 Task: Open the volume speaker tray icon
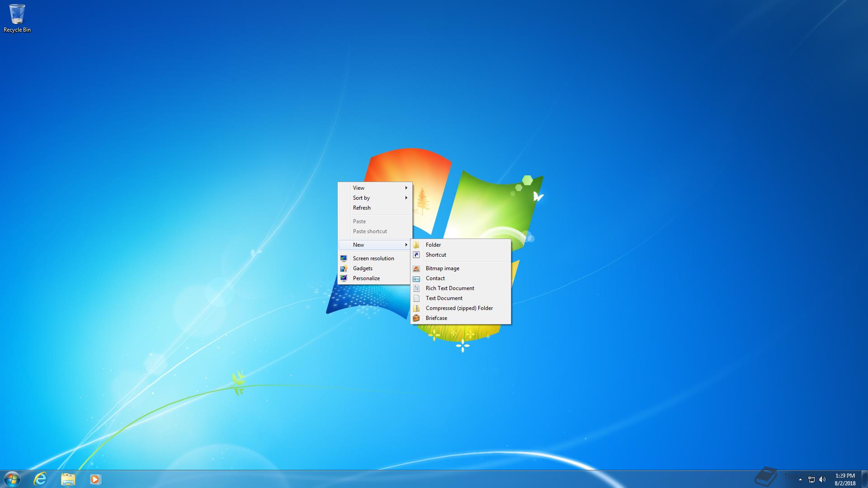822,479
